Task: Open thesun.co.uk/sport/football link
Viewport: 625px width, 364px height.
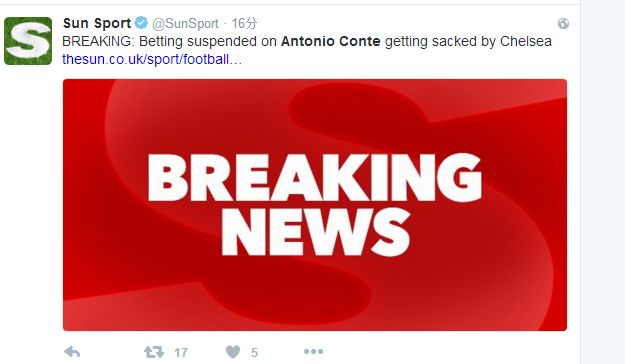Action: coord(152,59)
